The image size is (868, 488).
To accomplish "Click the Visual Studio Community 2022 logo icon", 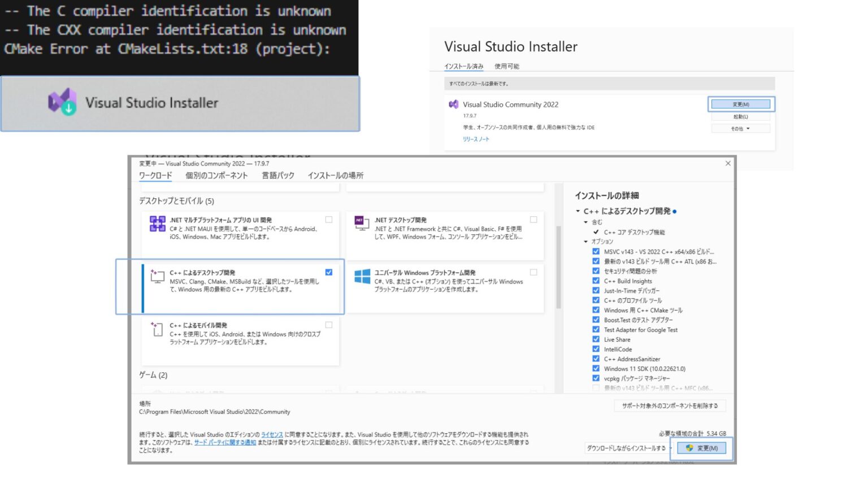I will [453, 104].
